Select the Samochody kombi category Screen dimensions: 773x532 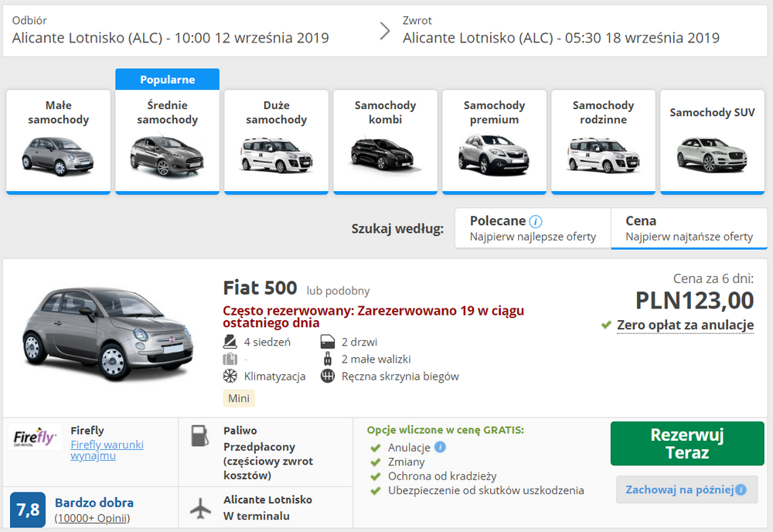click(x=385, y=142)
